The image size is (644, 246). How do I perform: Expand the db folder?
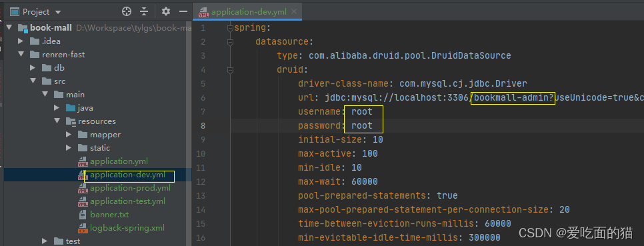pos(33,68)
